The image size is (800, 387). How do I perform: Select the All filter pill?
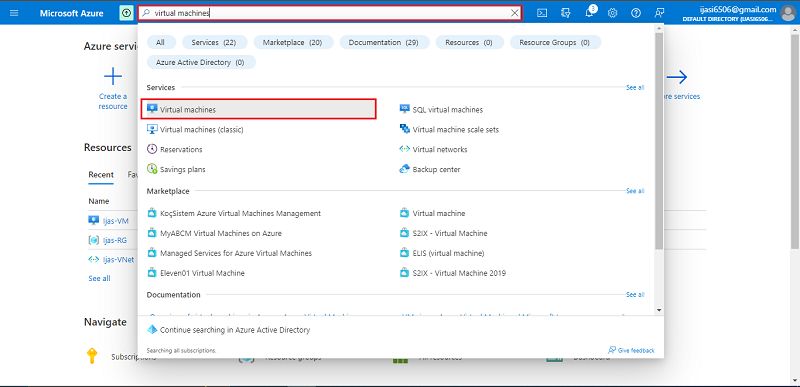(160, 42)
